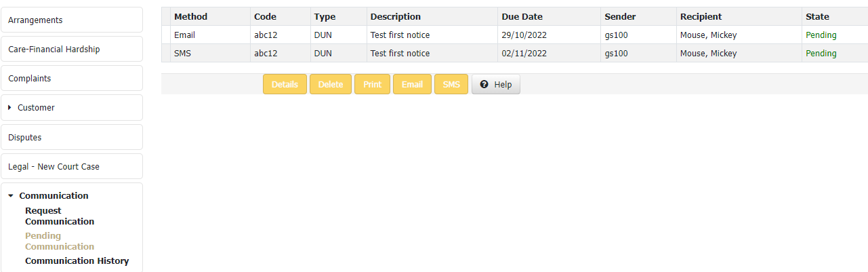Open Disputes in the sidebar
Screen dimensions: 868x272
[72, 137]
